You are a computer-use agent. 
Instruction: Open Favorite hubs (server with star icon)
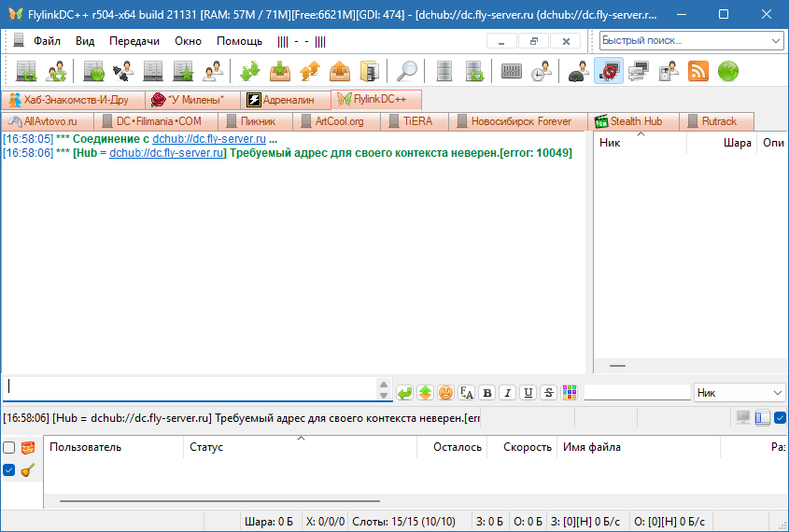(183, 71)
